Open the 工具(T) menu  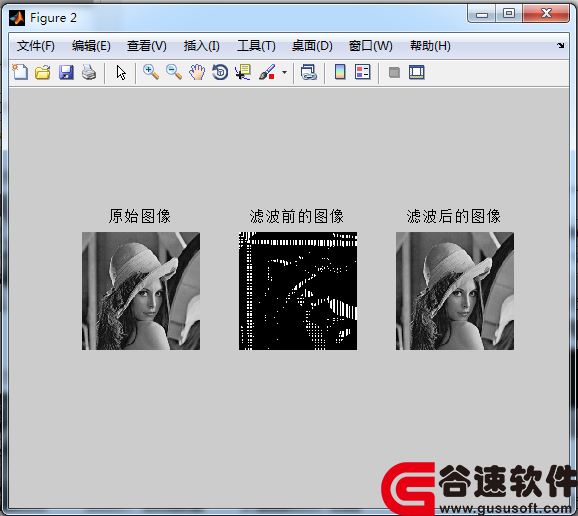coord(256,46)
